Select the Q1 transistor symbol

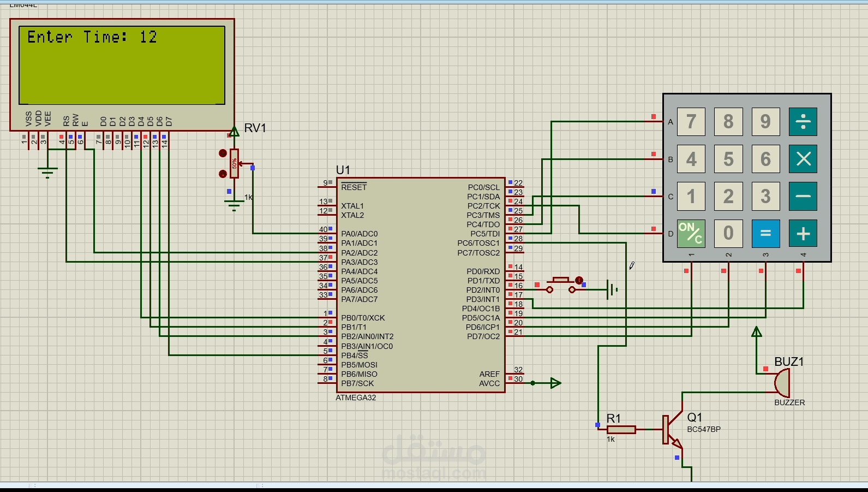(x=673, y=429)
